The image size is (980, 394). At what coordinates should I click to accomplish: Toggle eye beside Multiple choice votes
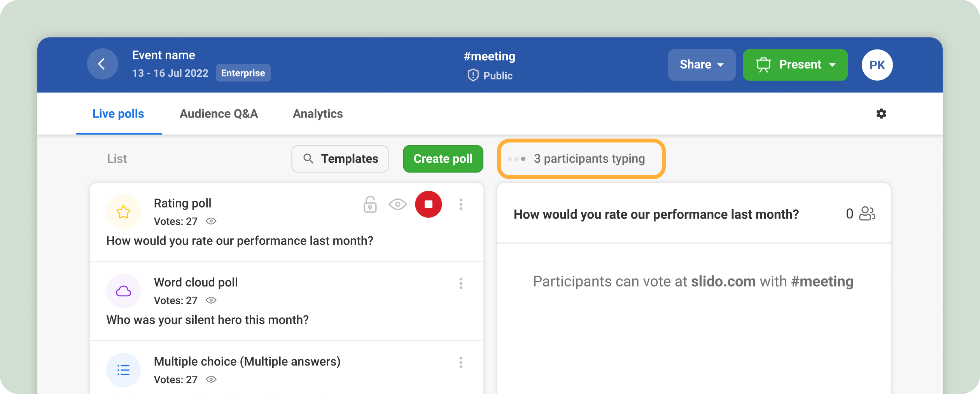pos(211,379)
